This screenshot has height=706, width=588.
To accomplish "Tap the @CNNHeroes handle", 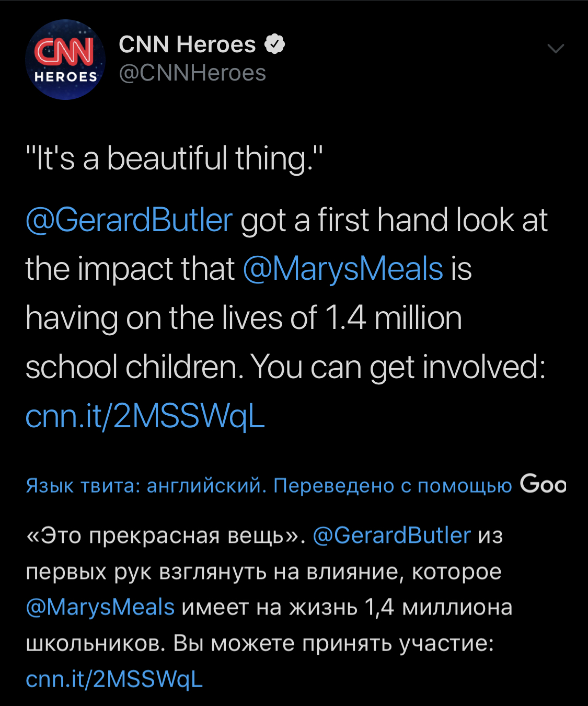I will click(192, 73).
